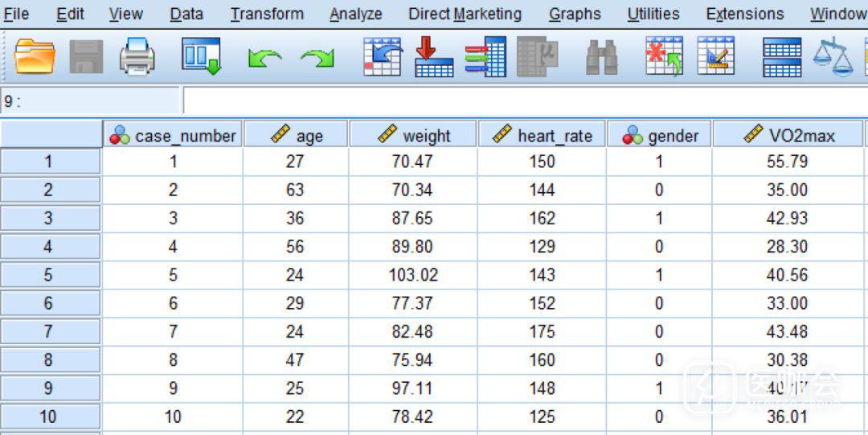868x435 pixels.
Task: Select the VO2max column header
Action: point(788,135)
